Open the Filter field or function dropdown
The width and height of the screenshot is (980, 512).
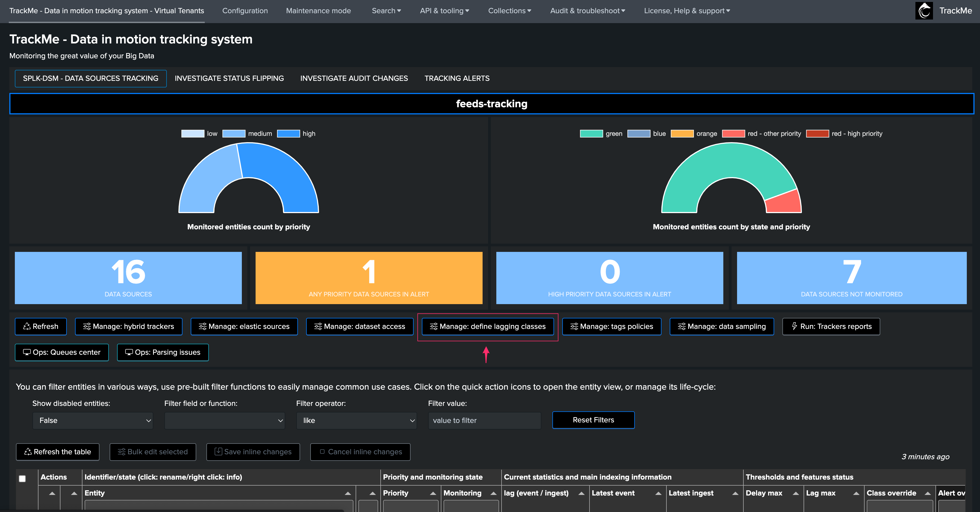point(225,421)
